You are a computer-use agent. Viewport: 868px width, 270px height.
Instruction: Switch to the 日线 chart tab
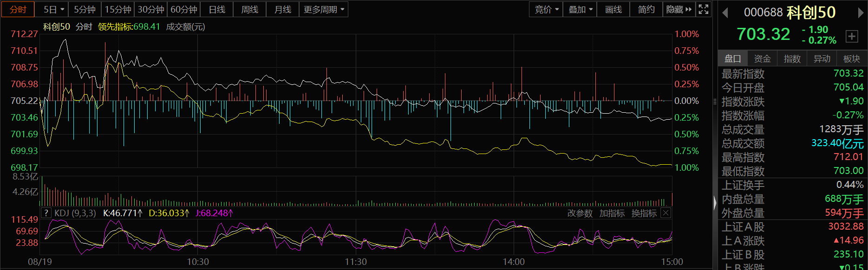click(x=217, y=9)
